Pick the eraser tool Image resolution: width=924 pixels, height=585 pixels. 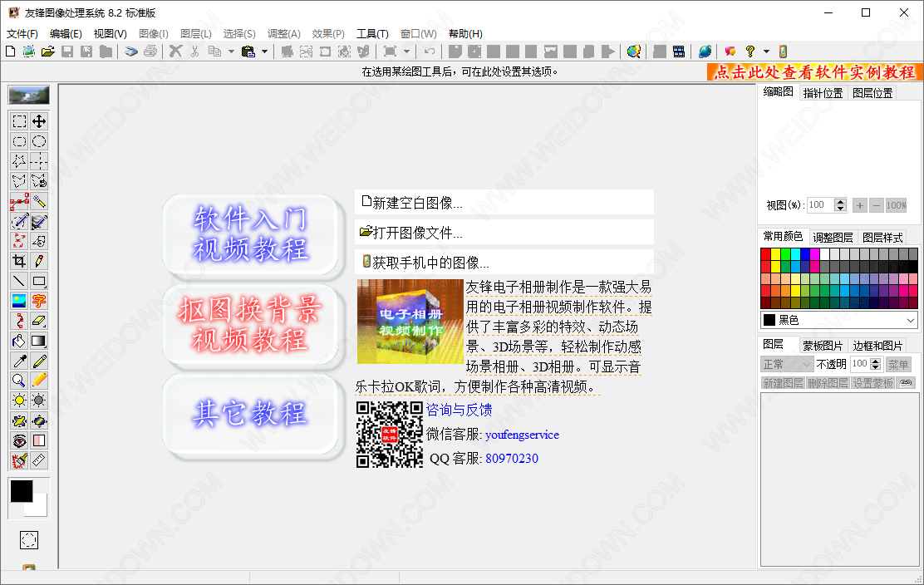tap(39, 321)
